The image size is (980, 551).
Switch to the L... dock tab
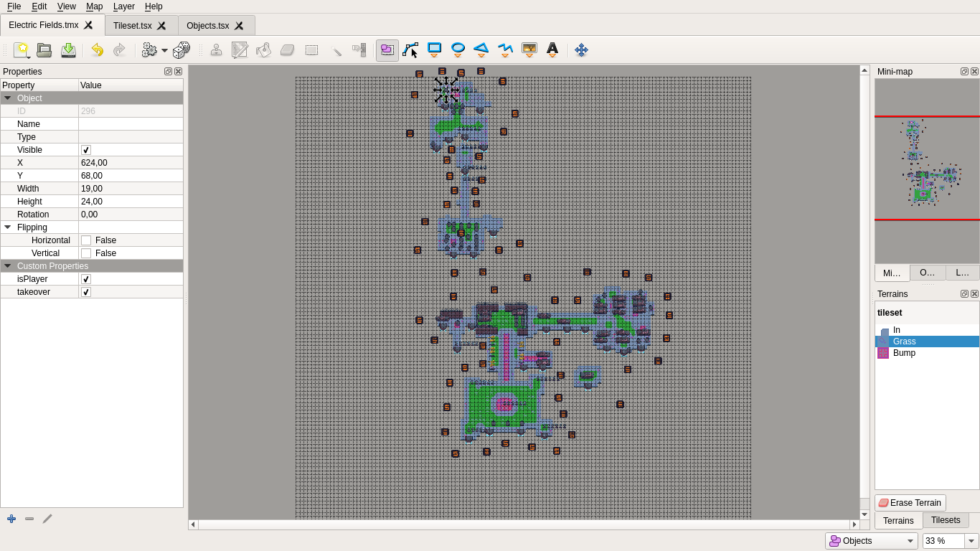pyautogui.click(x=963, y=273)
